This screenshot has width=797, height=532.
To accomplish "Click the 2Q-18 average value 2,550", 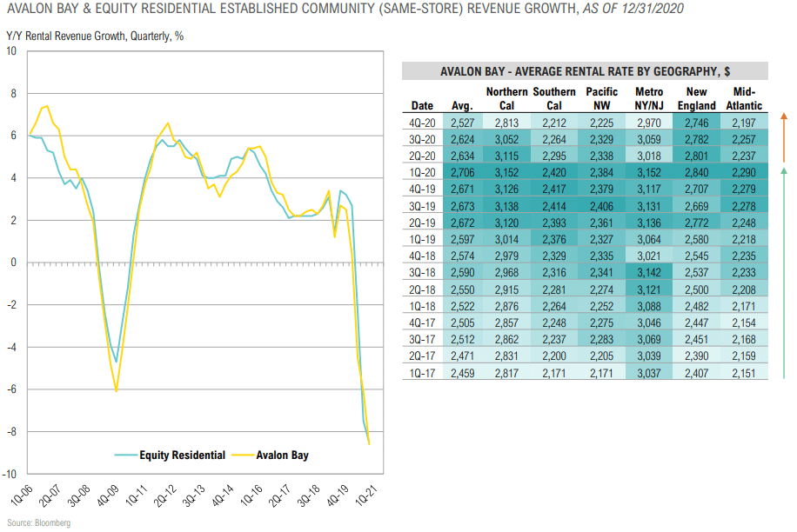I will tap(462, 289).
